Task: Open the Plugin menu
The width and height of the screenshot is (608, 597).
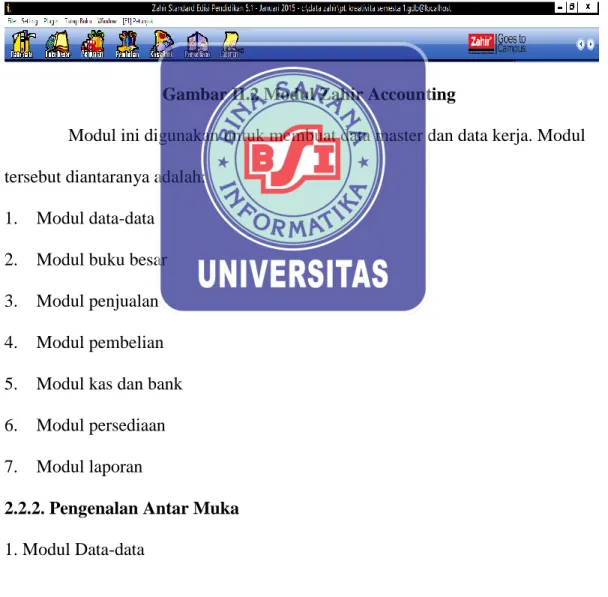Action: [51, 21]
